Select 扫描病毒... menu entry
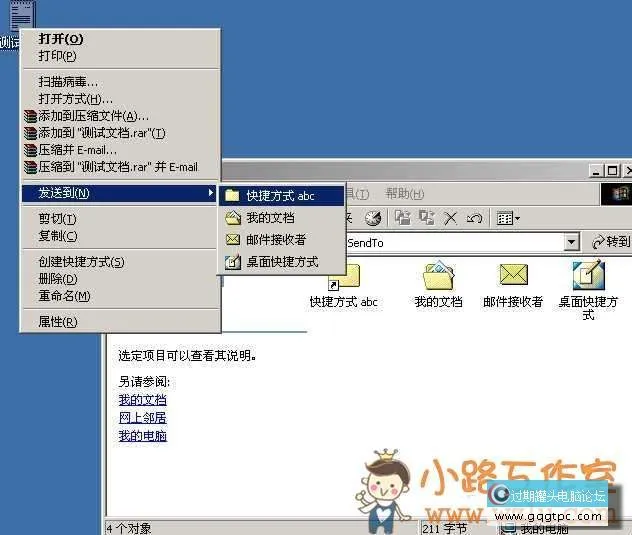Viewport: 632px width, 535px height. tap(120, 82)
